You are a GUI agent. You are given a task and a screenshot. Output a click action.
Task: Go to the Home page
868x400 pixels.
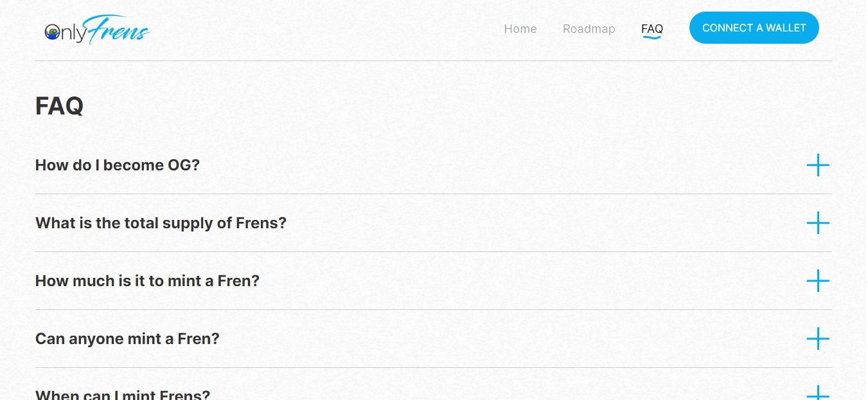pyautogui.click(x=520, y=29)
